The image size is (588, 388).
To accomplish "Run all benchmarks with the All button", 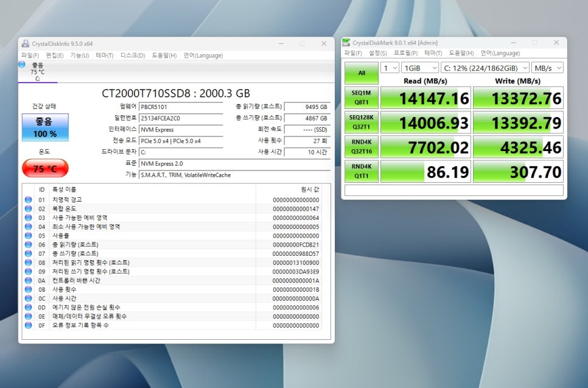I will [x=362, y=73].
